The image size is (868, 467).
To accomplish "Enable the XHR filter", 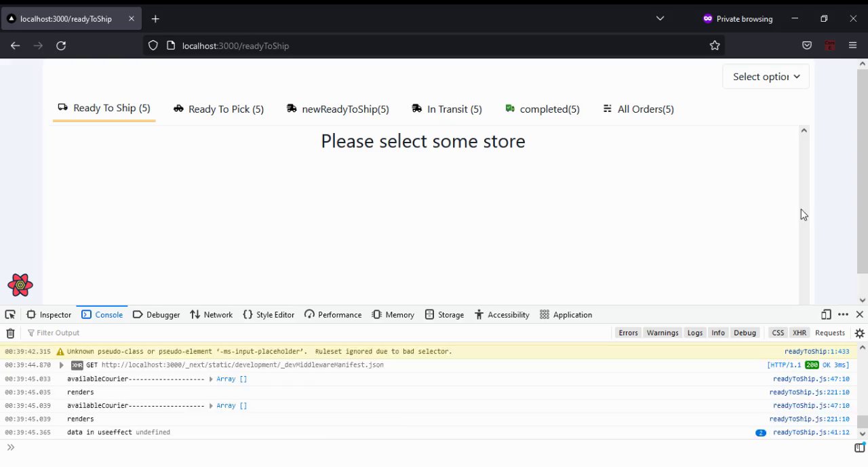I will click(x=800, y=333).
